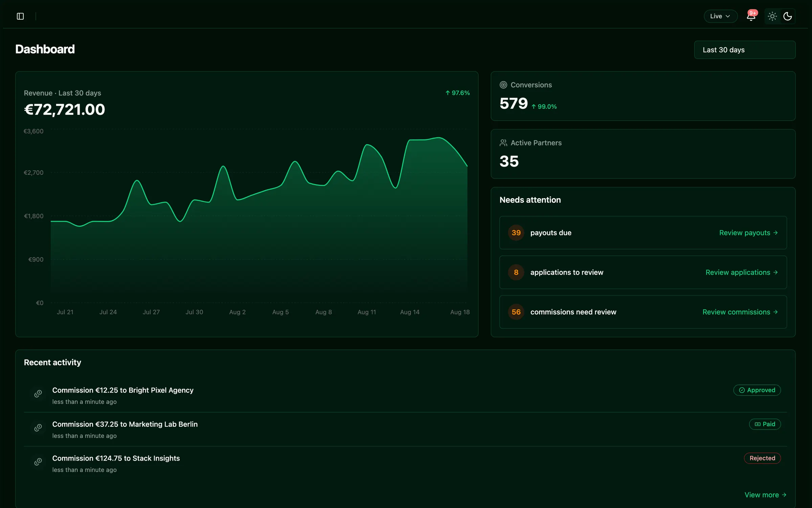Click the 39 payouts due badge

coord(516,233)
